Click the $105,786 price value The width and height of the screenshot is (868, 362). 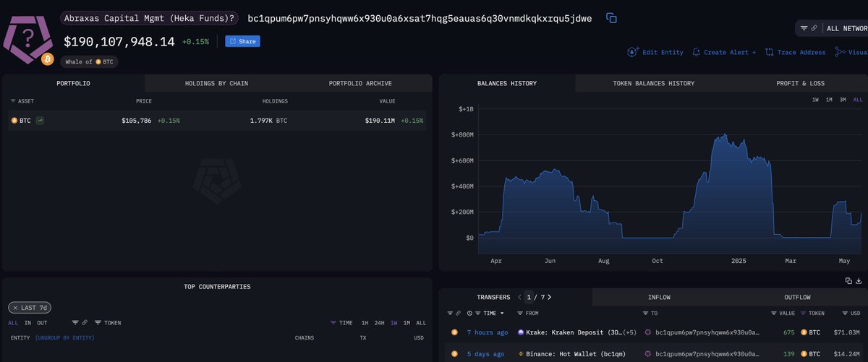coord(136,120)
